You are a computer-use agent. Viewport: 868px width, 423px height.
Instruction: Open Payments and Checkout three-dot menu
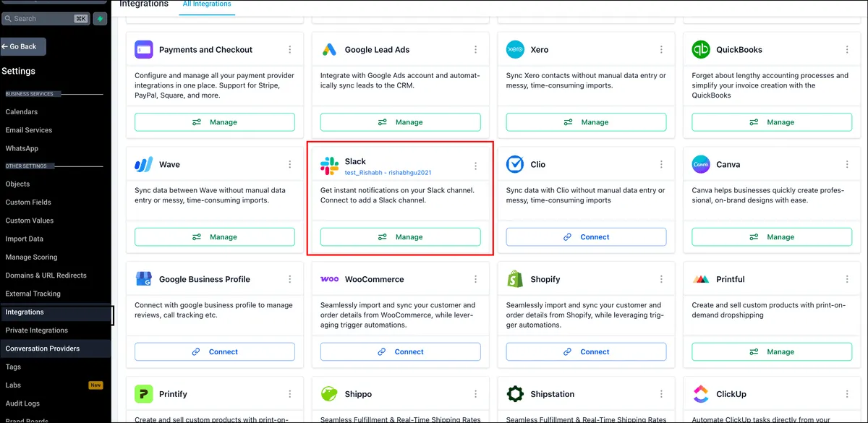click(290, 50)
